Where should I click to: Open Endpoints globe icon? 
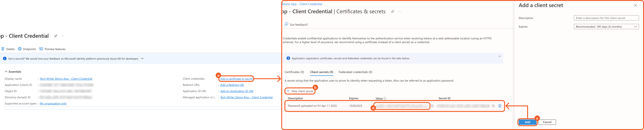coord(20,49)
